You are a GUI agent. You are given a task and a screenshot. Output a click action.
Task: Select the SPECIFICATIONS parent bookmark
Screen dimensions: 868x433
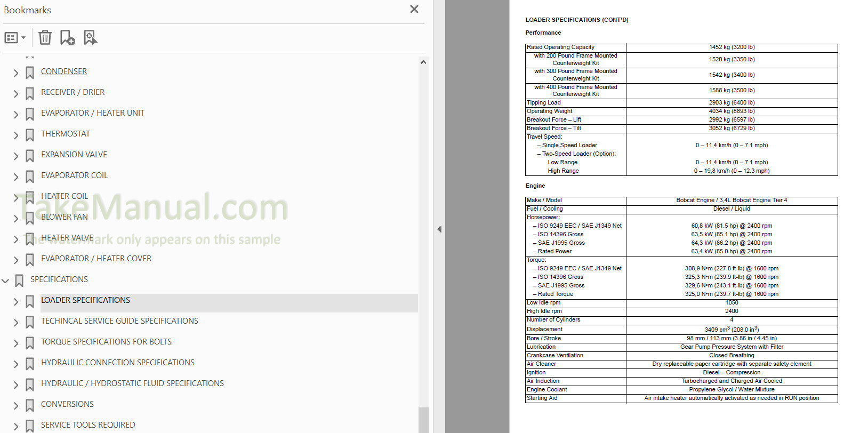[x=59, y=279]
